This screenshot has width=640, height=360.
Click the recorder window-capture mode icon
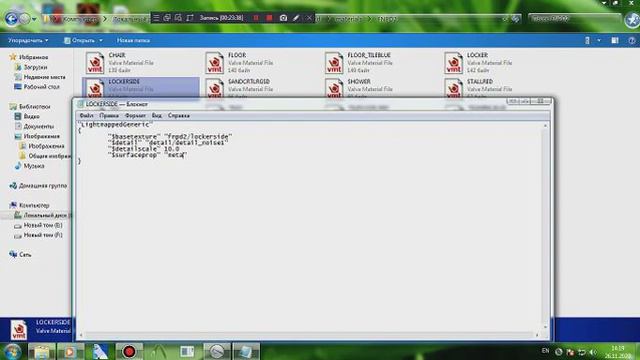click(x=167, y=18)
